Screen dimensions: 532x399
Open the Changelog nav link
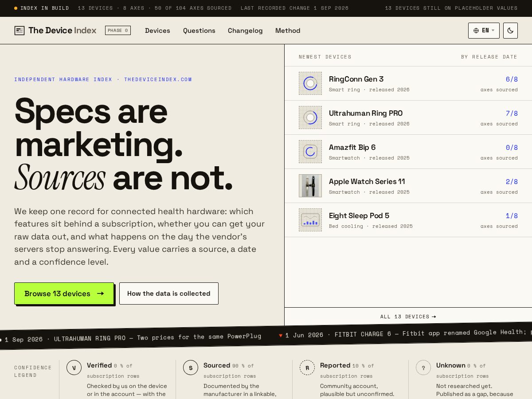pos(245,31)
